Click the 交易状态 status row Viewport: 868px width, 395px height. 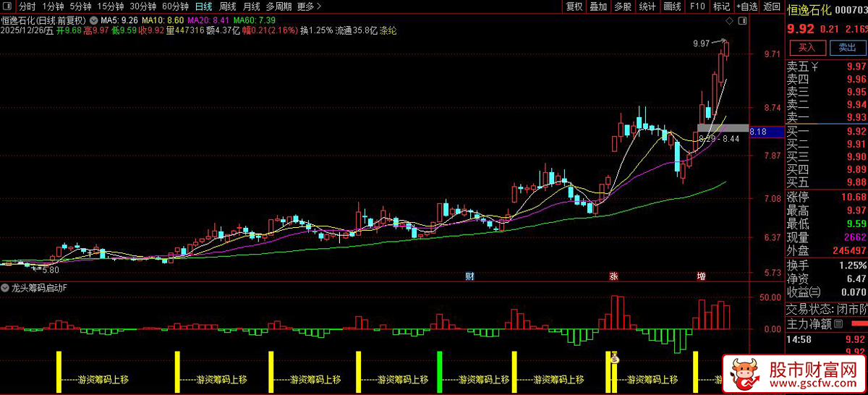[x=827, y=309]
